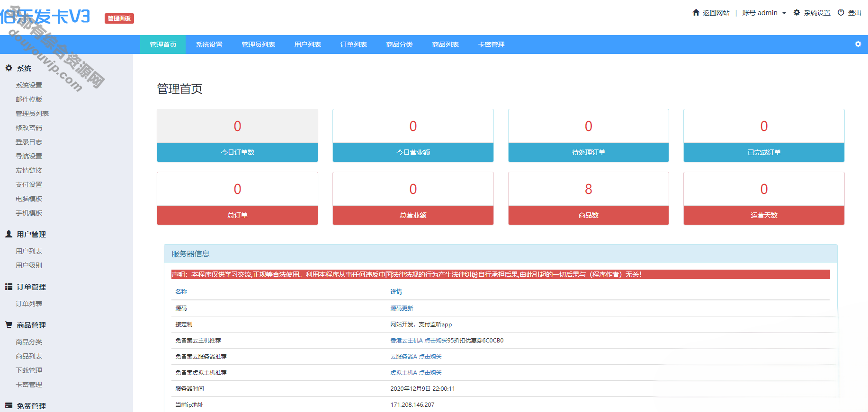Click the cart icon beside 商品管理
This screenshot has height=412, width=868.
click(x=9, y=325)
